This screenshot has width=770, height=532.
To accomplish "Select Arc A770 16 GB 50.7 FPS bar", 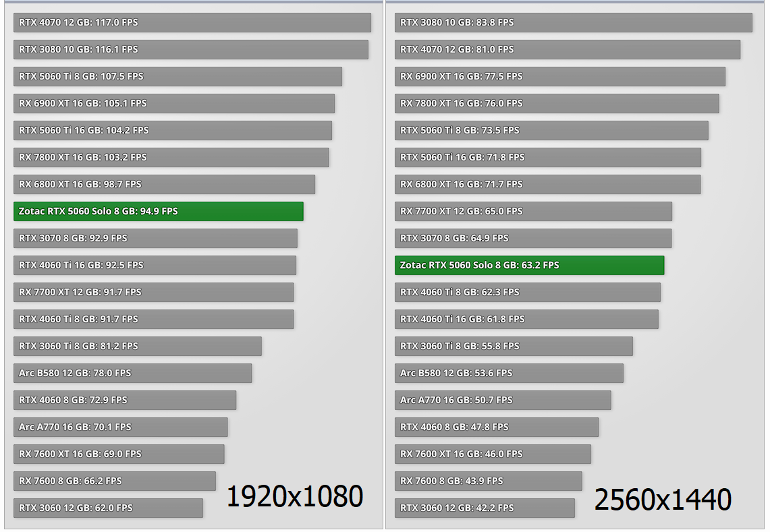I will (503, 401).
